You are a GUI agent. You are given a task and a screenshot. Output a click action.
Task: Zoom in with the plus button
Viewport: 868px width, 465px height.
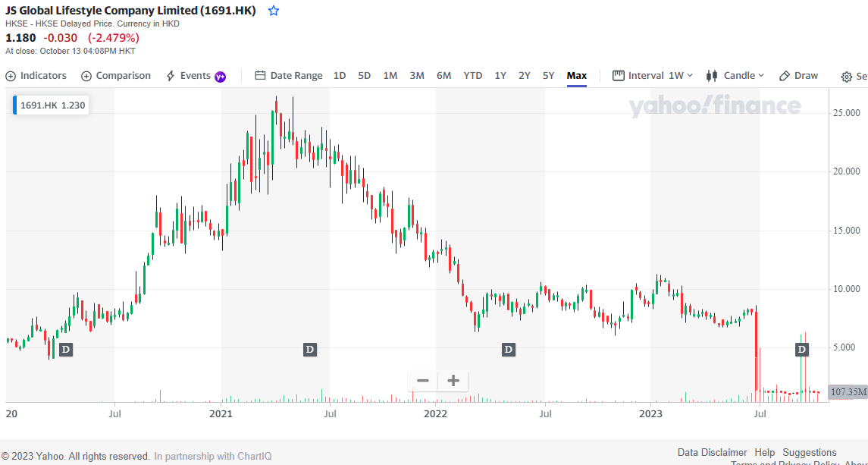pos(453,381)
